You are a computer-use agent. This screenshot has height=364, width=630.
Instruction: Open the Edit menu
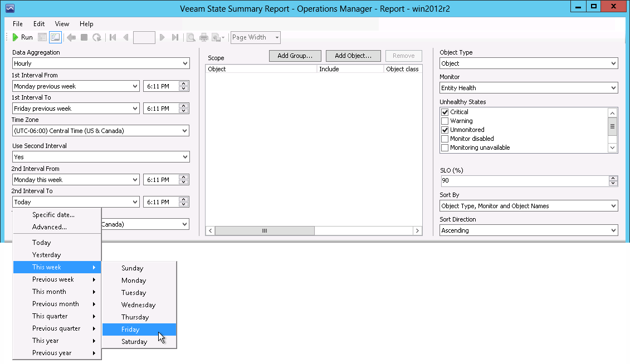(39, 24)
